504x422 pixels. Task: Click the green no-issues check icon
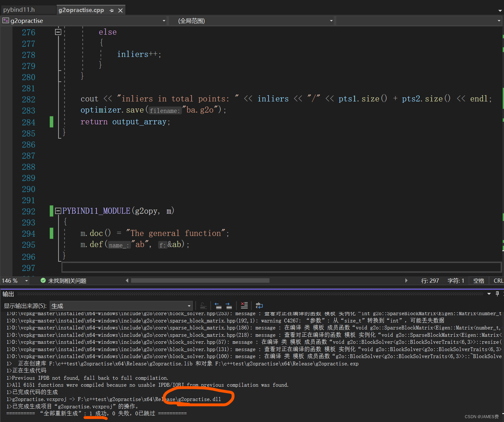[x=43, y=280]
